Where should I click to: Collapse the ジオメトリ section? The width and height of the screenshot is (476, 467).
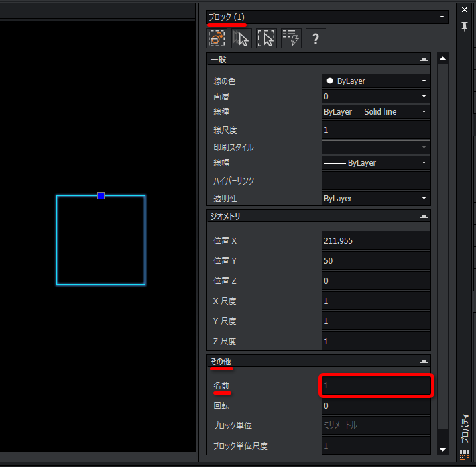pos(424,216)
